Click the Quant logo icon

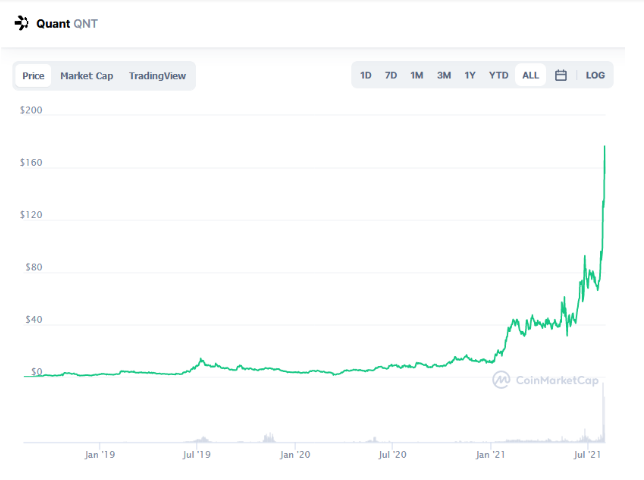pos(21,23)
